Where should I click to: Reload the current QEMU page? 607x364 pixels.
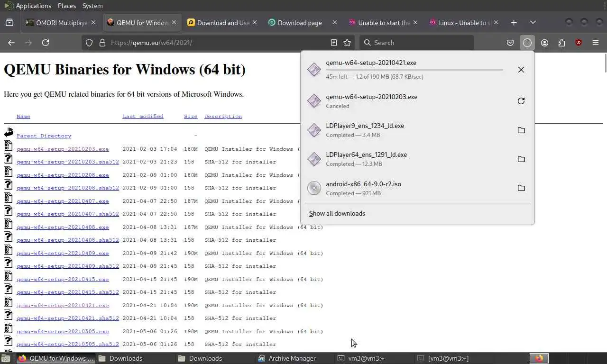46,43
